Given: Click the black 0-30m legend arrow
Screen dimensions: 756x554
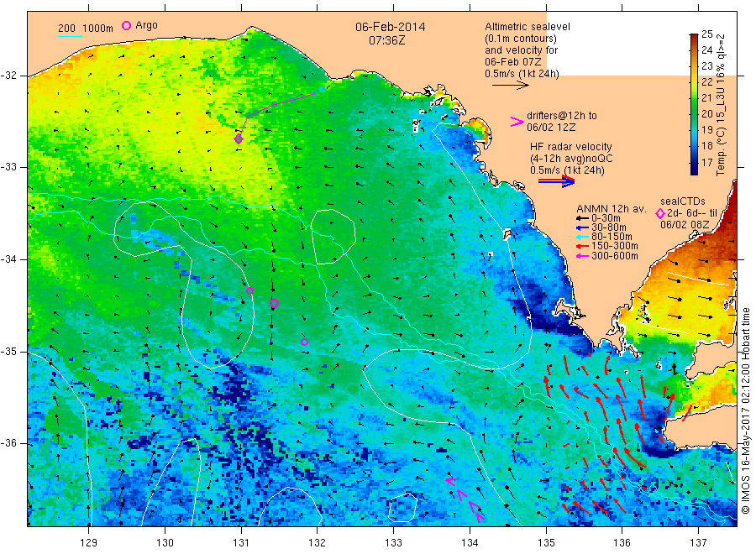Looking at the screenshot, I should click(582, 217).
